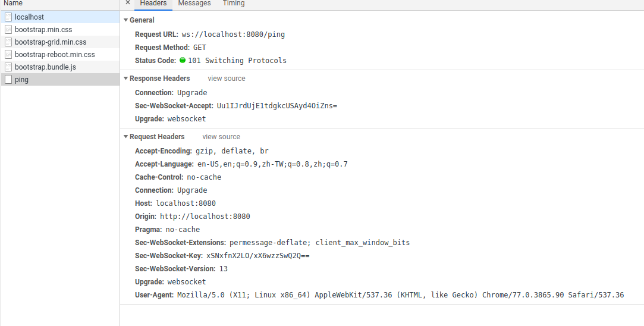Select the Headers tab
The width and height of the screenshot is (644, 326).
tap(153, 4)
